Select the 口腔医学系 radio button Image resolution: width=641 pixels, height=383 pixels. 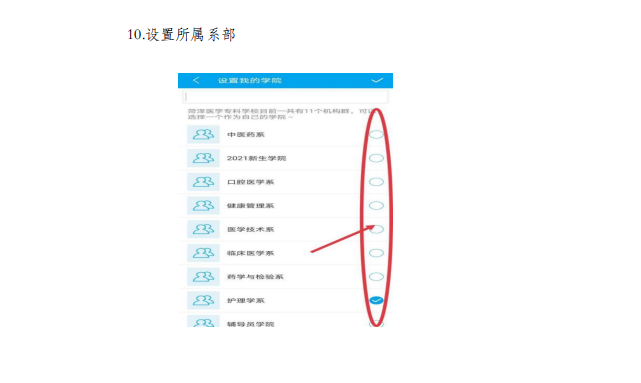[376, 182]
